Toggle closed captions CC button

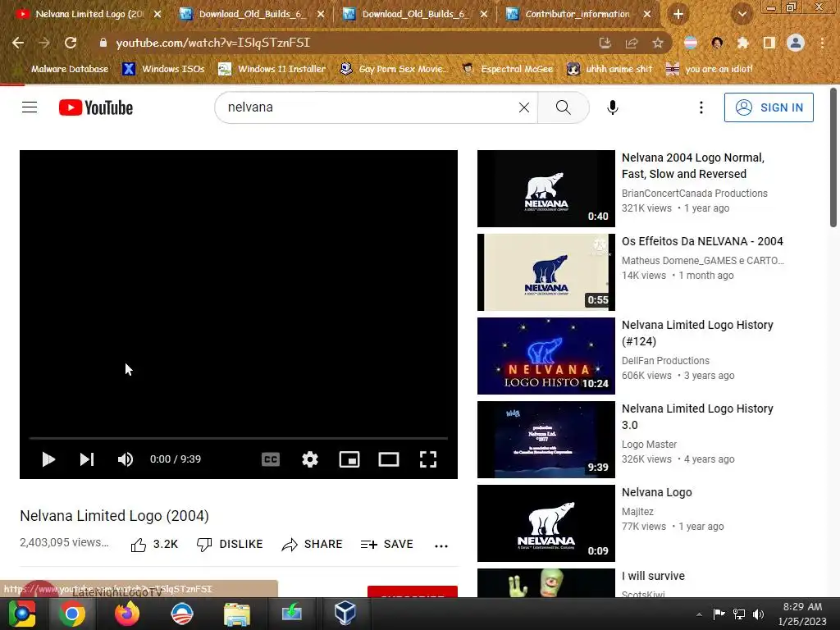pyautogui.click(x=271, y=459)
